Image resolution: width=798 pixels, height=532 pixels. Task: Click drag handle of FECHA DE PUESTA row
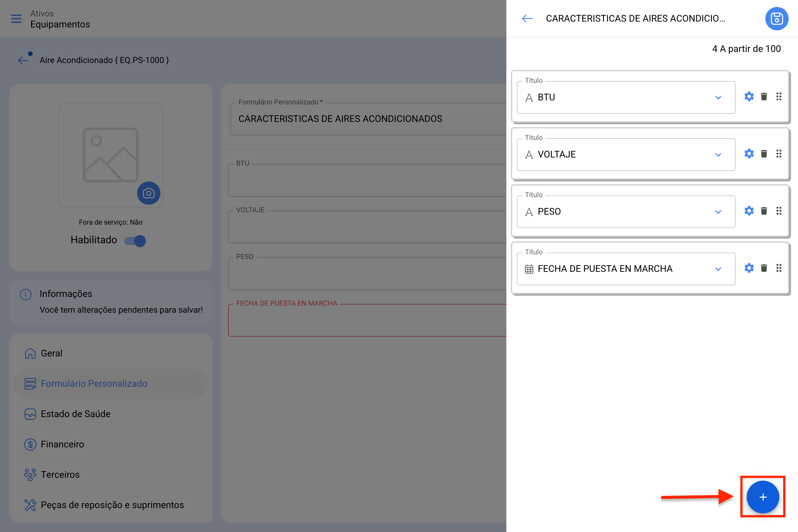[779, 268]
